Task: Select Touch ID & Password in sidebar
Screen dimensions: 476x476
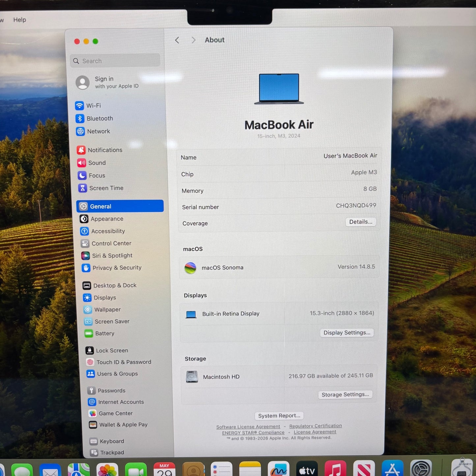Action: point(119,362)
